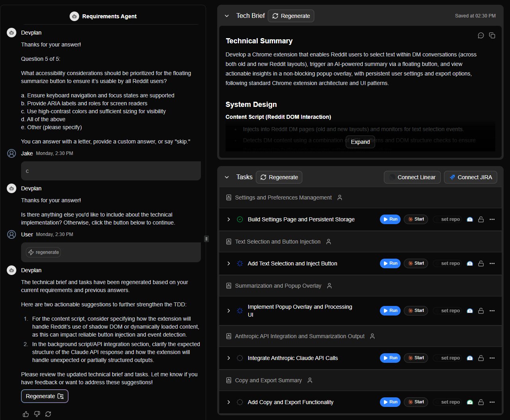Image resolution: width=510 pixels, height=420 pixels.
Task: Expand the Build Settings Page task row
Action: tap(229, 219)
